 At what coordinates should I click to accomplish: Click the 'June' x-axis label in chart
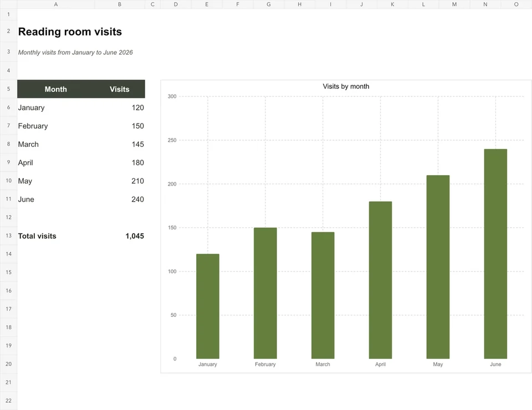click(x=495, y=364)
